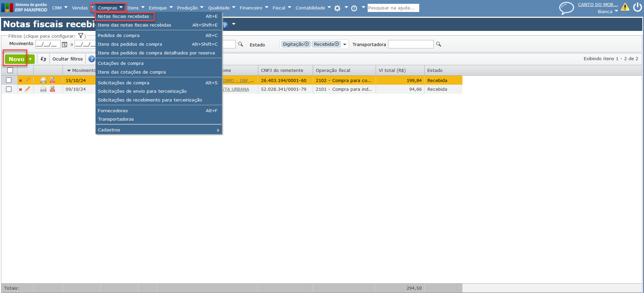Toggle the select-all rows checkbox

click(10, 70)
